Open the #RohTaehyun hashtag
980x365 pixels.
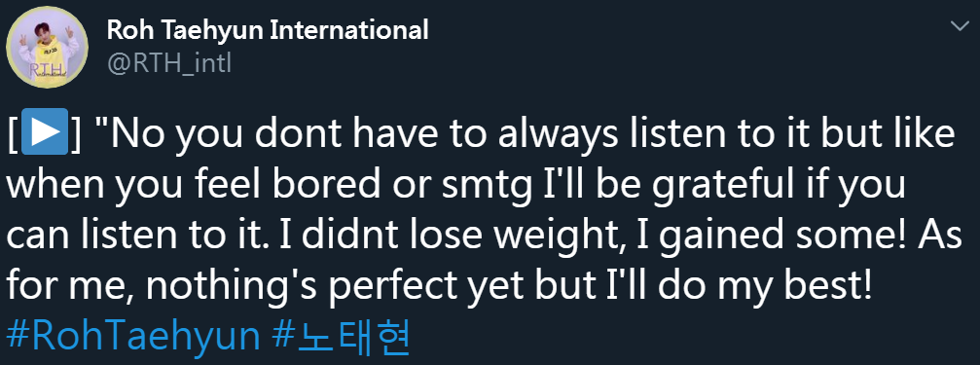132,338
